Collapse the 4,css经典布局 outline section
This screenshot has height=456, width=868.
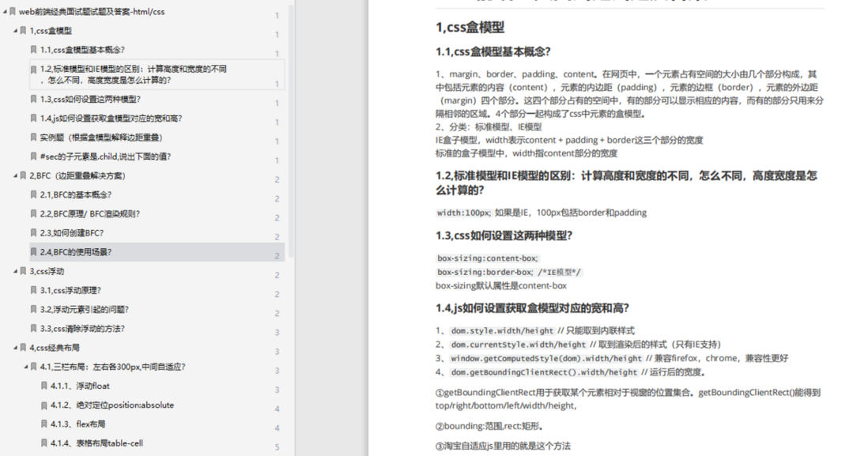(x=15, y=348)
